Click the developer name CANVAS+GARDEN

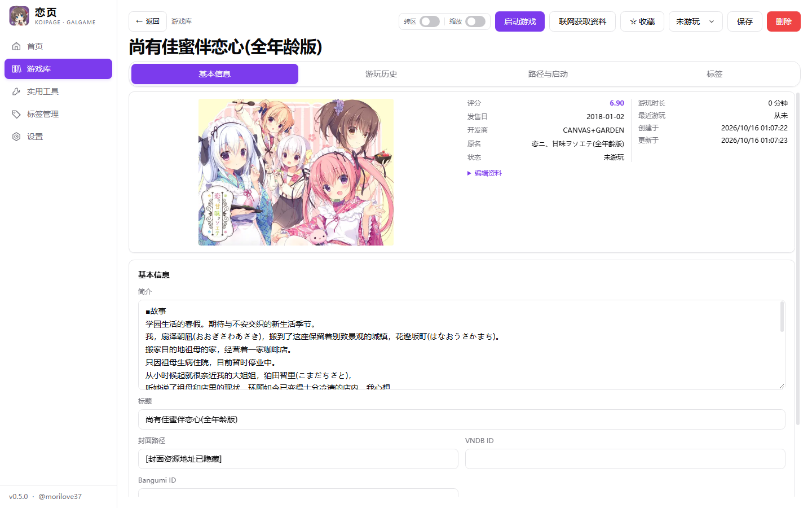point(593,130)
